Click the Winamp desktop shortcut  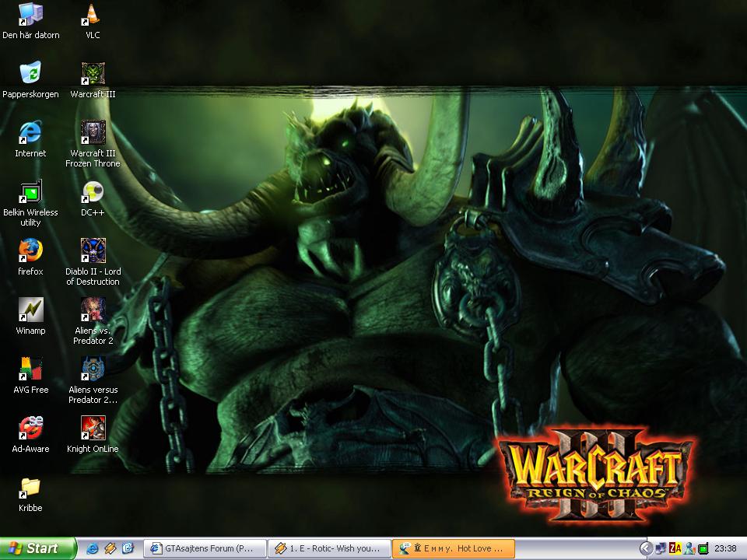(30, 310)
